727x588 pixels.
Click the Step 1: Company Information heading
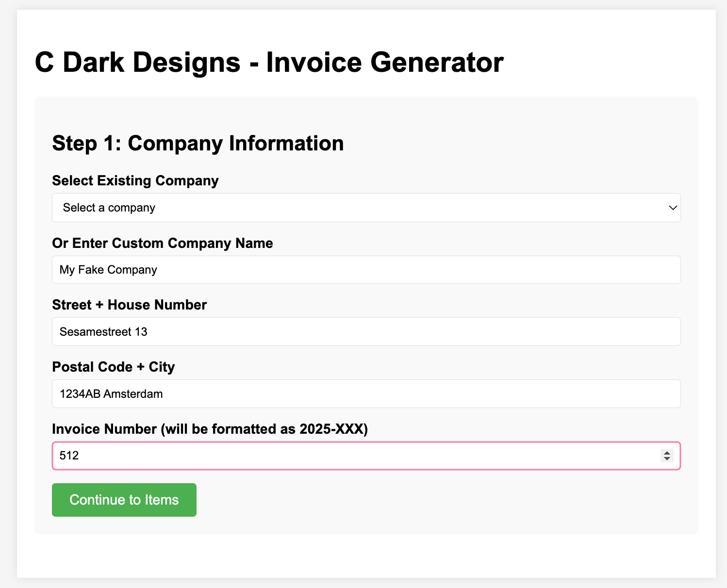tap(198, 143)
